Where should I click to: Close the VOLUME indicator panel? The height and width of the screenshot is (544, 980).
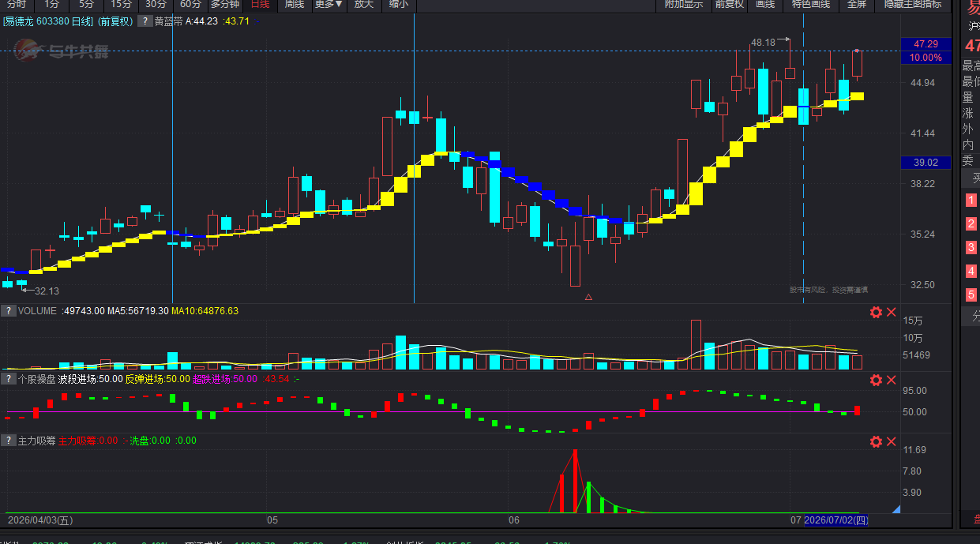[x=892, y=312]
